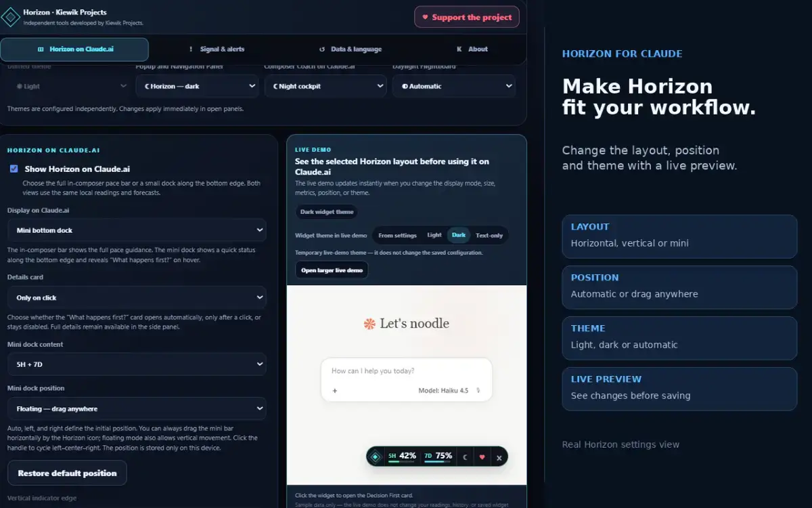Click the plus icon in the demo composer
812x508 pixels.
click(334, 391)
